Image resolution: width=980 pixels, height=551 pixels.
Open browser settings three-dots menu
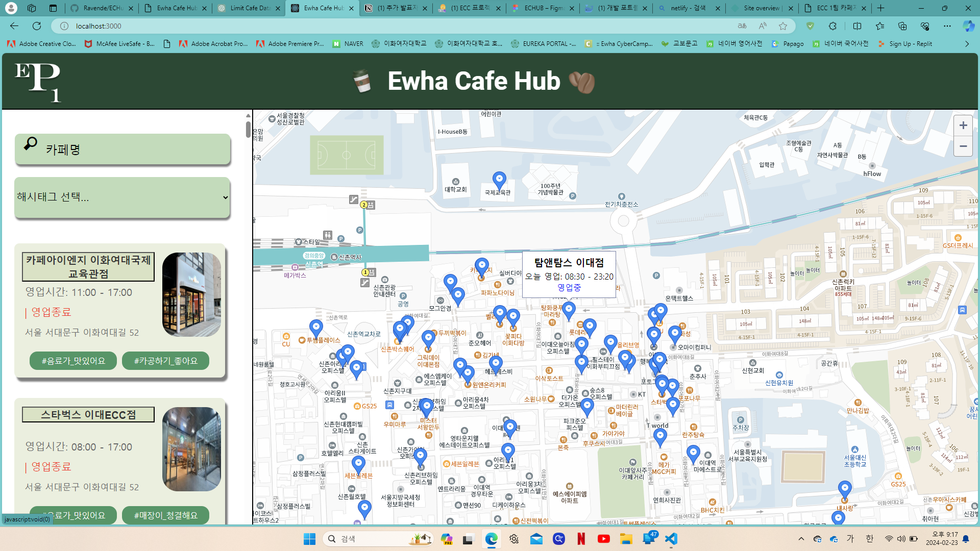tap(947, 26)
